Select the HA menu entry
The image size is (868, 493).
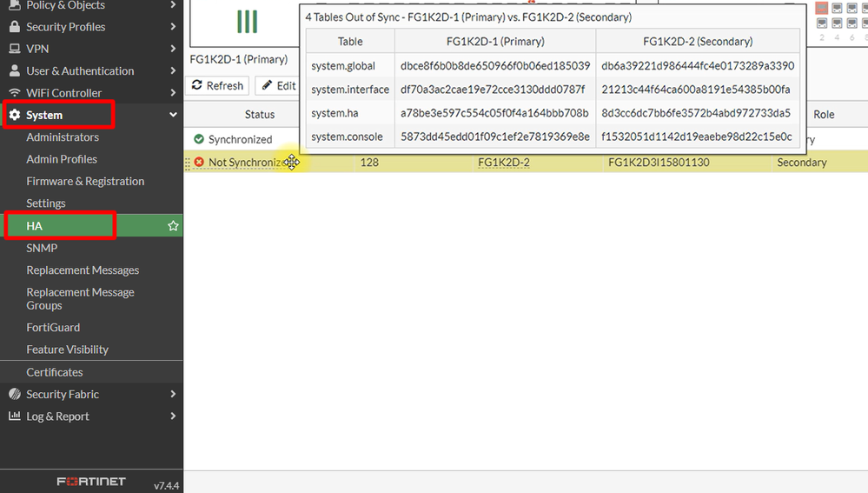tap(91, 226)
